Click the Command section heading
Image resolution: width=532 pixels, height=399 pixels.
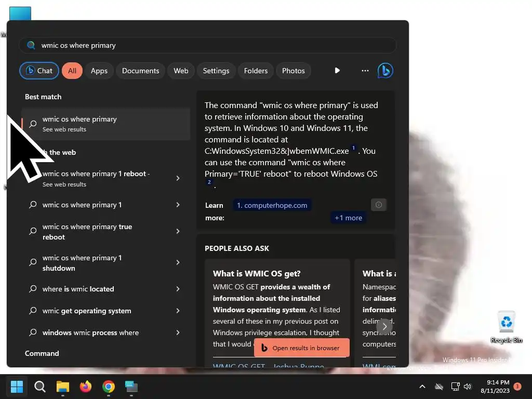pyautogui.click(x=42, y=353)
